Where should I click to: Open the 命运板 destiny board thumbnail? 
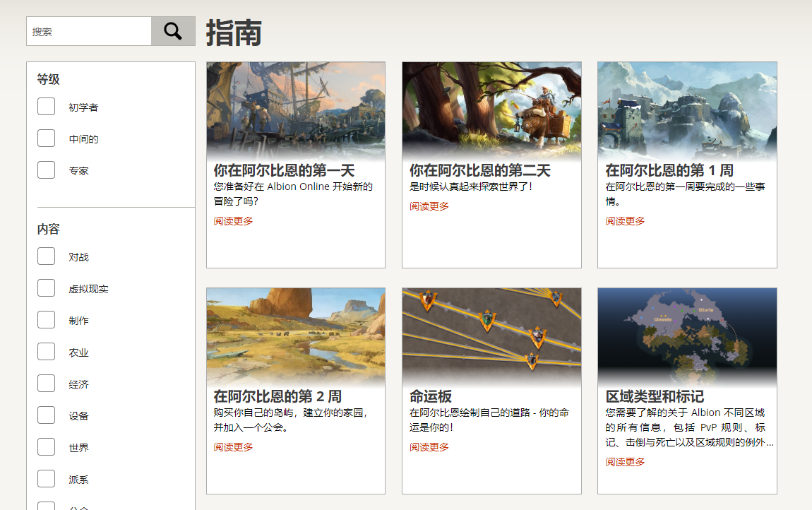pyautogui.click(x=491, y=336)
